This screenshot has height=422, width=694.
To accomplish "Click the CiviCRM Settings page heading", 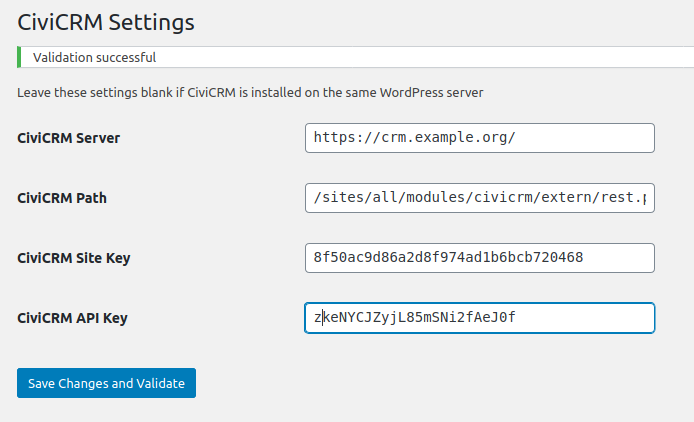I will pyautogui.click(x=106, y=23).
